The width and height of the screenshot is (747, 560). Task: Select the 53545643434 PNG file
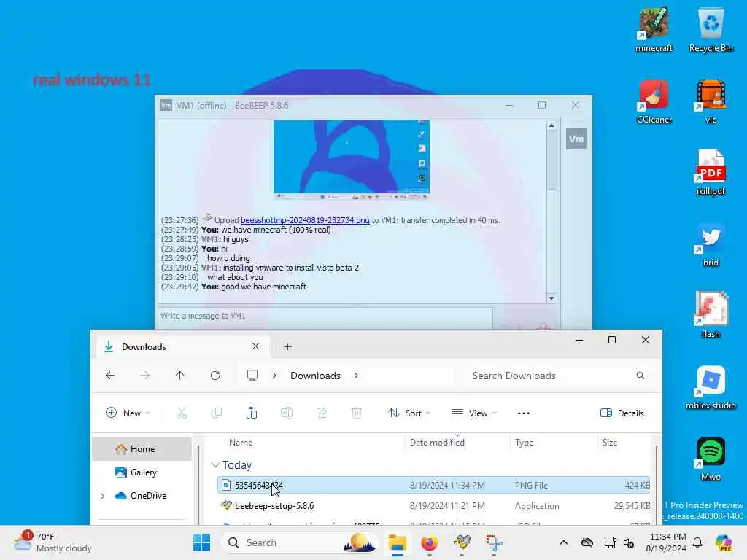click(x=433, y=485)
